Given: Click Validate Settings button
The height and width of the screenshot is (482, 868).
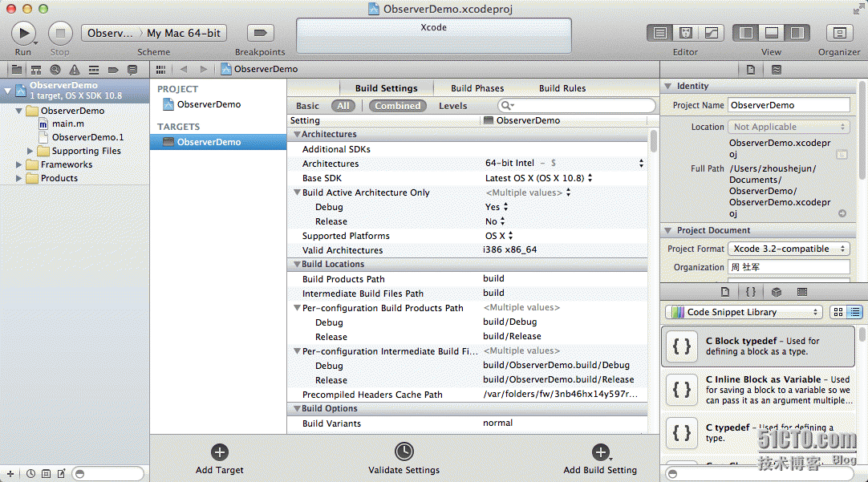Looking at the screenshot, I should (404, 459).
